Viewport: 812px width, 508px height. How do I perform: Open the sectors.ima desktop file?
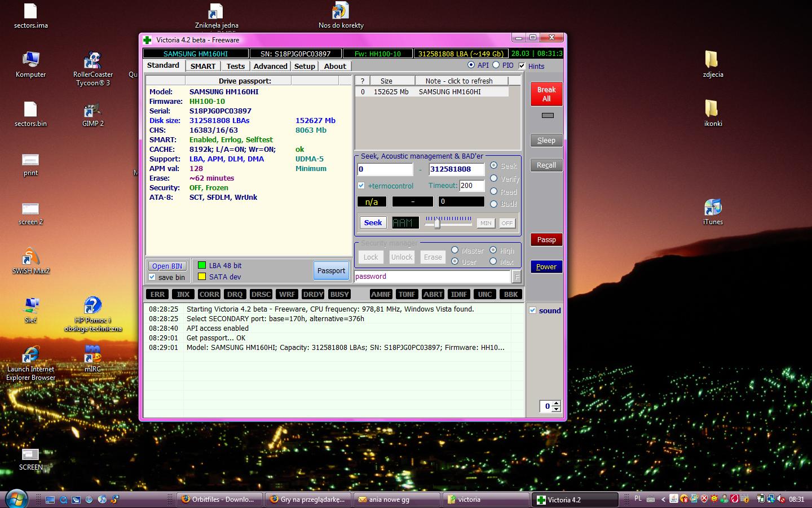point(30,15)
